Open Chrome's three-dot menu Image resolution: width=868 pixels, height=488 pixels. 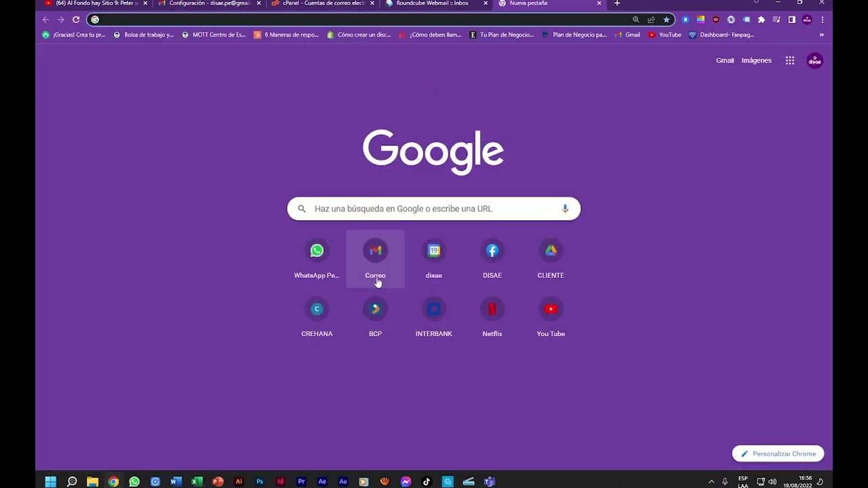pyautogui.click(x=822, y=20)
